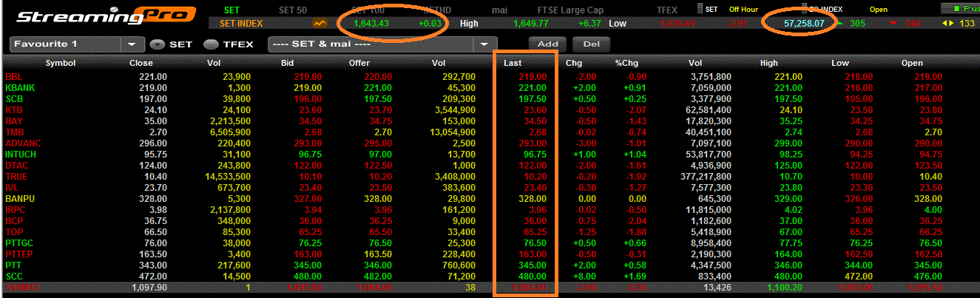This screenshot has height=298, width=980.
Task: Click the Offer column header
Action: point(359,63)
